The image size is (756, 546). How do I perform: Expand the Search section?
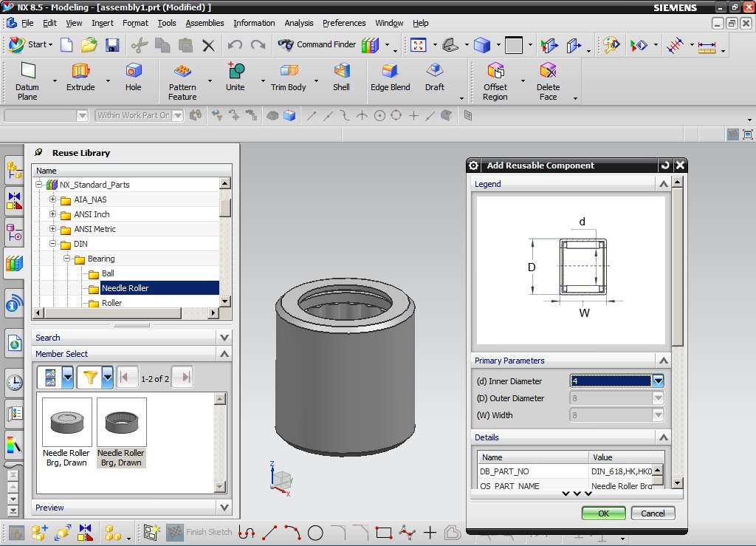point(224,338)
